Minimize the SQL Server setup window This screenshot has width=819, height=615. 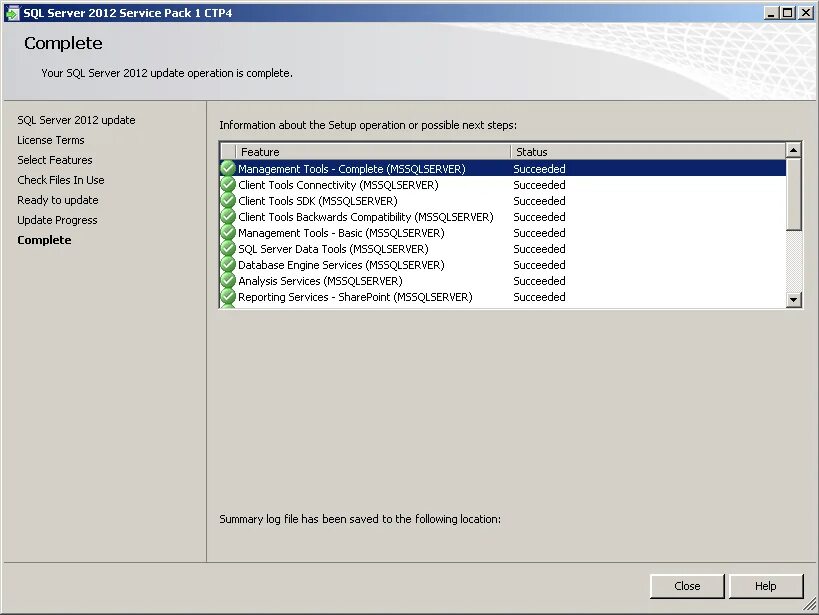point(770,13)
